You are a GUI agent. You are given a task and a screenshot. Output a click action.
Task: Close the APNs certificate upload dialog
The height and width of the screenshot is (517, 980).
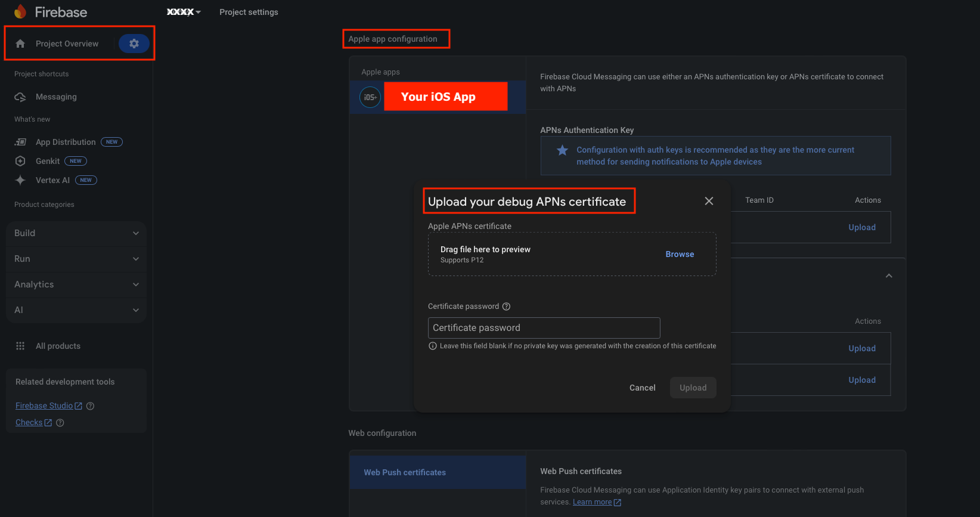(x=709, y=201)
